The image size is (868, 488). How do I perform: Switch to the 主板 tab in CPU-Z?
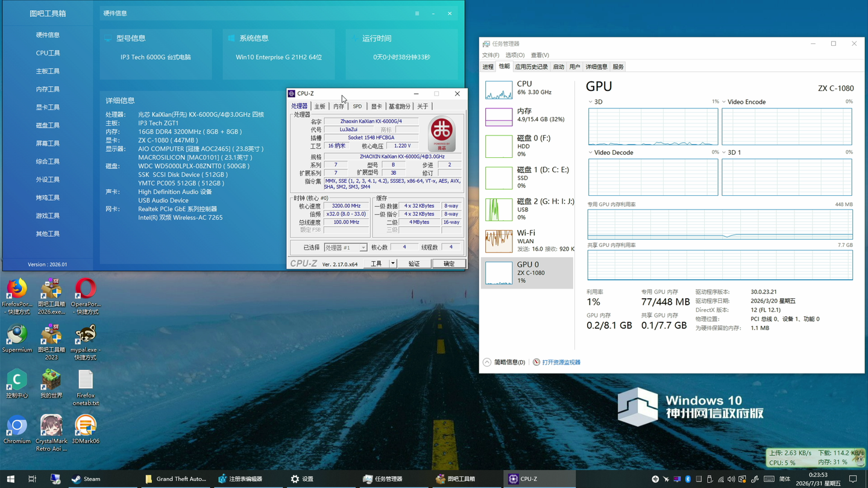[319, 107]
